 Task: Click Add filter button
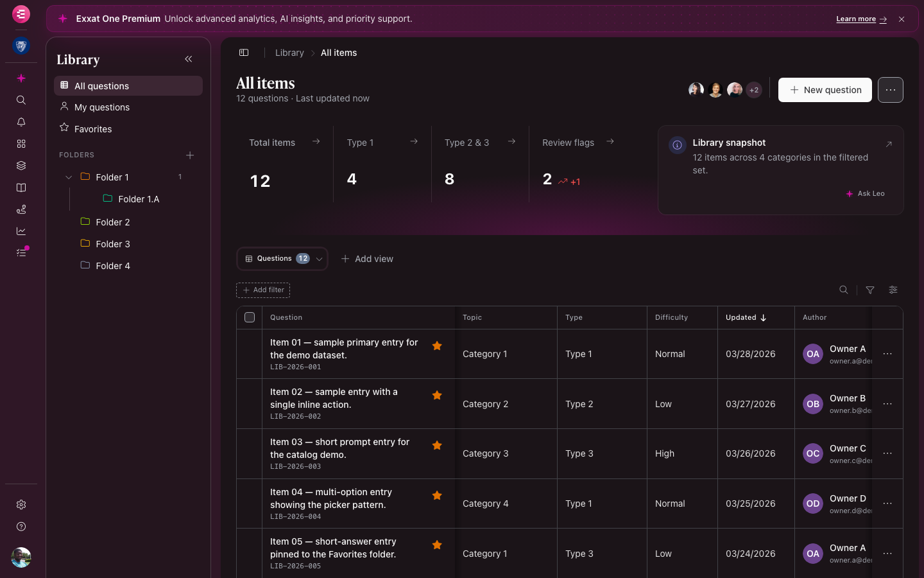pos(263,290)
